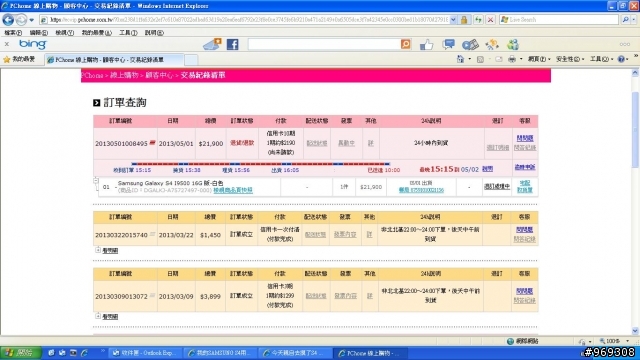The width and height of the screenshot is (640, 360).
Task: Open the 檢視 menu
Action: pyautogui.click(x=64, y=33)
